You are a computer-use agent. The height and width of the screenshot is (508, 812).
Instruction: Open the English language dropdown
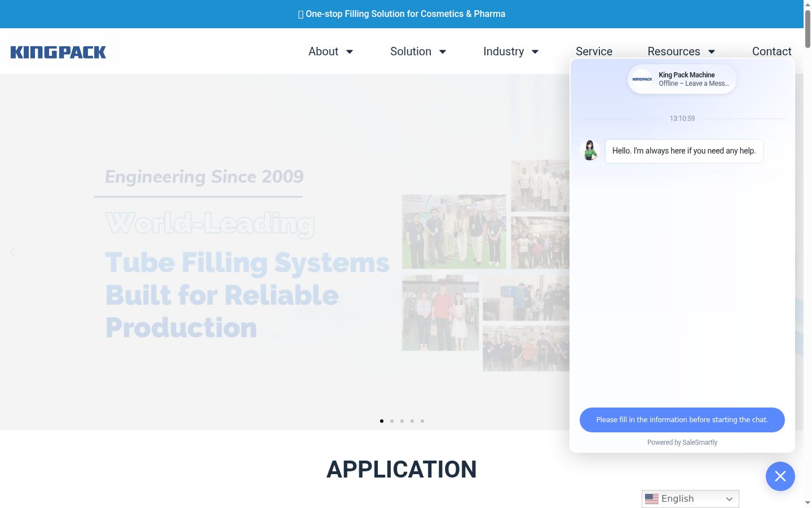click(690, 499)
